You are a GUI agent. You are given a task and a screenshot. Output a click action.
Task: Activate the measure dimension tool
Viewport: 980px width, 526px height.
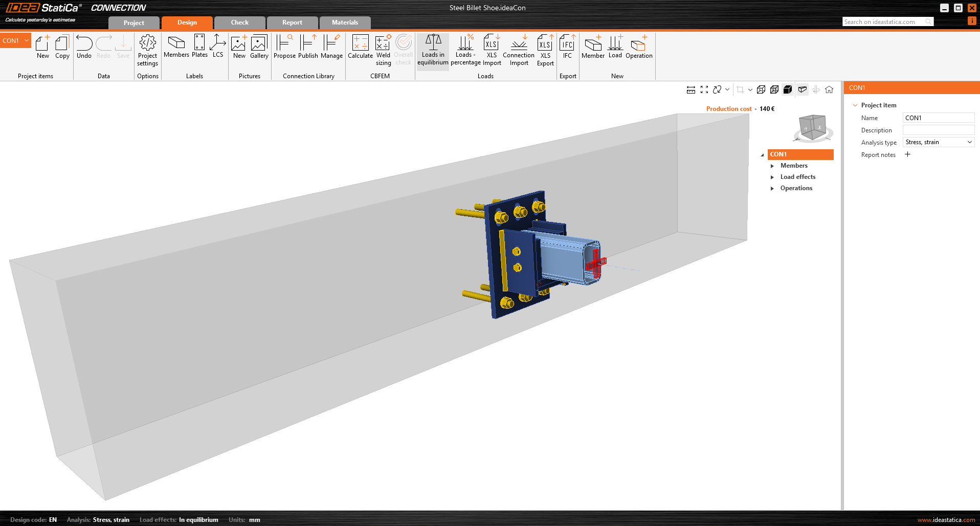pos(691,90)
